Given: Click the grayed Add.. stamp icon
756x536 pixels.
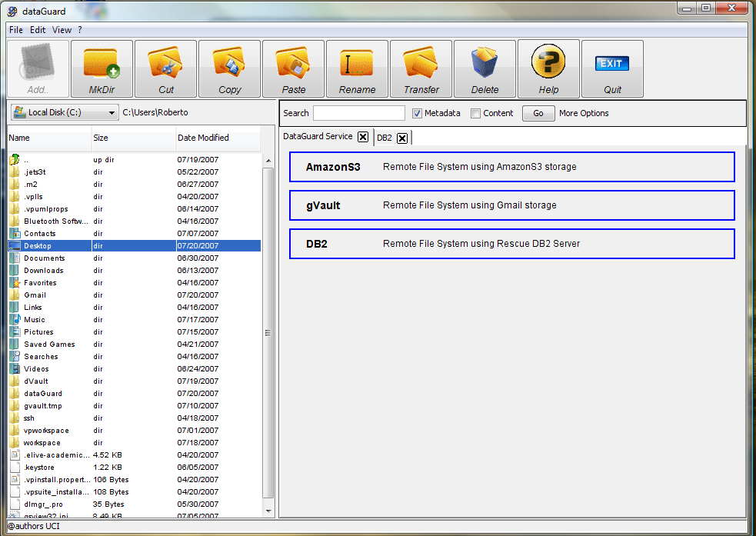Looking at the screenshot, I should tap(37, 62).
